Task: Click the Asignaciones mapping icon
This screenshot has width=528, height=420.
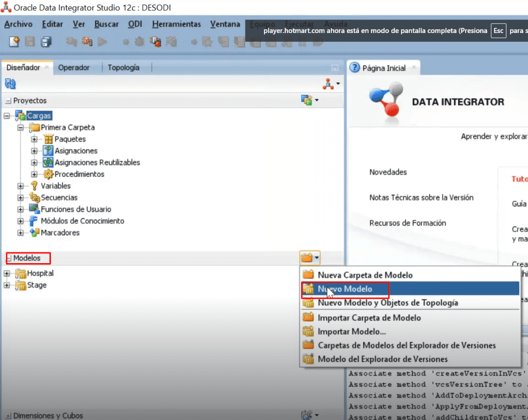Action: tap(48, 151)
